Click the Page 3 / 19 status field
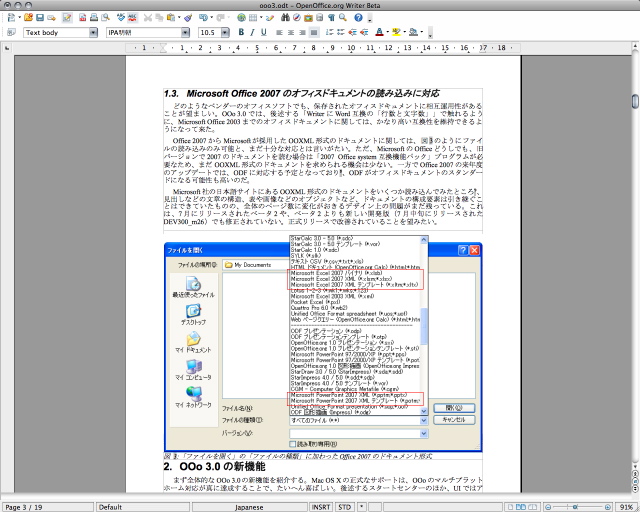The image size is (640, 512). coord(48,507)
